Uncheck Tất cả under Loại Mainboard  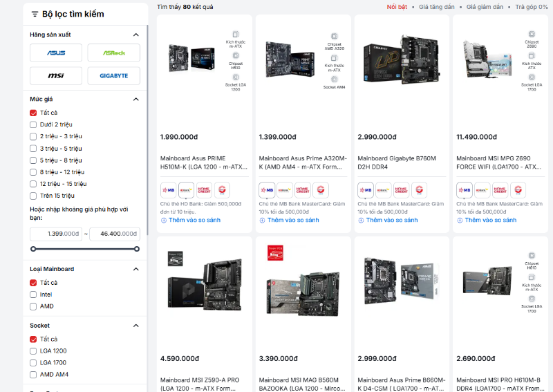point(33,283)
